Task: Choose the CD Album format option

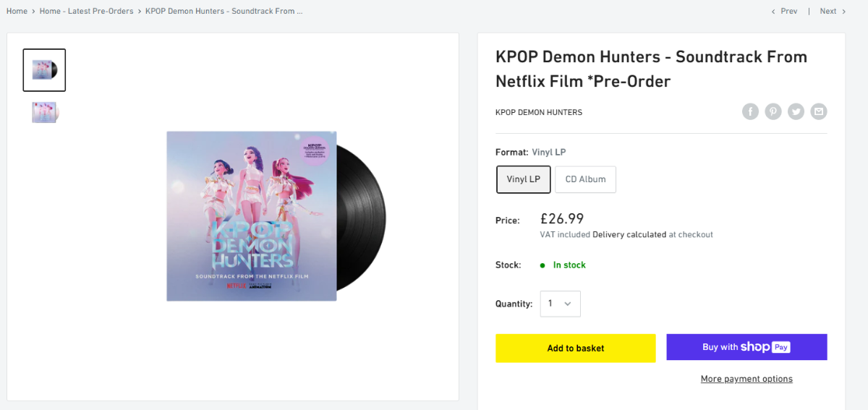Action: pyautogui.click(x=585, y=179)
